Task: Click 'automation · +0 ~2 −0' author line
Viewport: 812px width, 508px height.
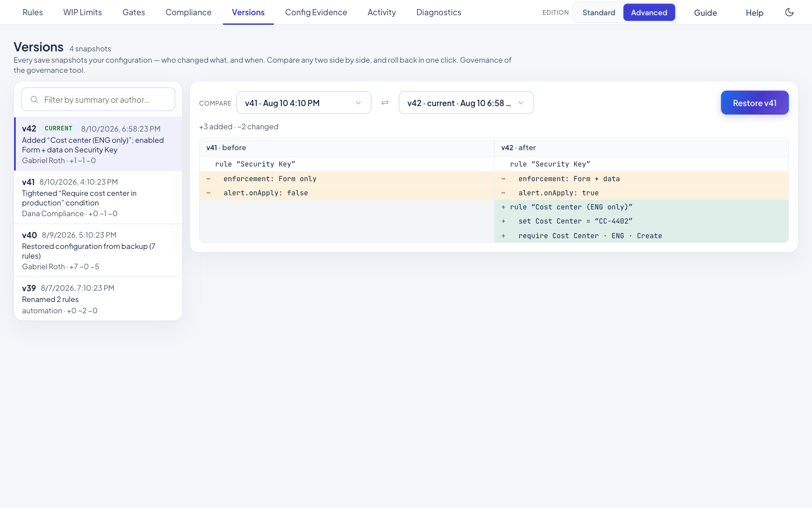Action: pos(60,310)
